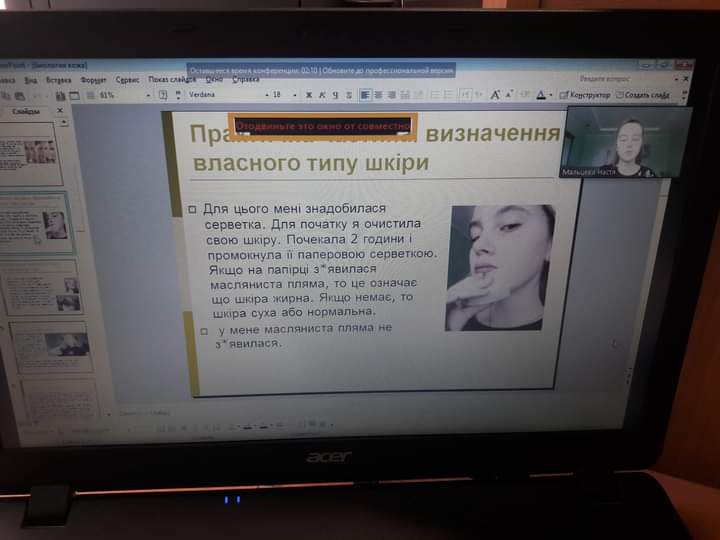Align text to the left
Viewport: 720px width, 540px height.
(x=365, y=95)
